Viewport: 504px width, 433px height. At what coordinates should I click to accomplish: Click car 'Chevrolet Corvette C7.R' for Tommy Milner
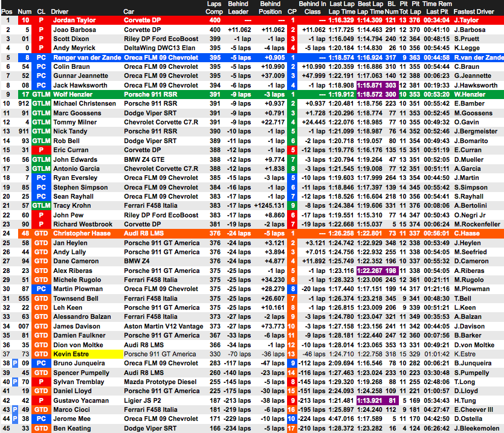pyautogui.click(x=161, y=123)
